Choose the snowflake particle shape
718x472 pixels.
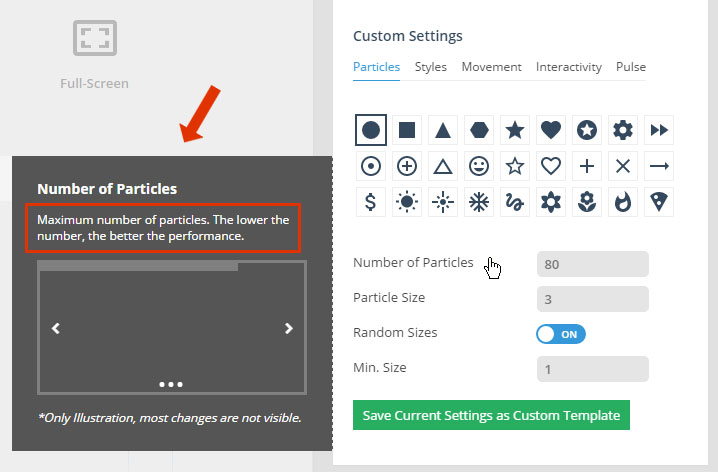click(479, 202)
